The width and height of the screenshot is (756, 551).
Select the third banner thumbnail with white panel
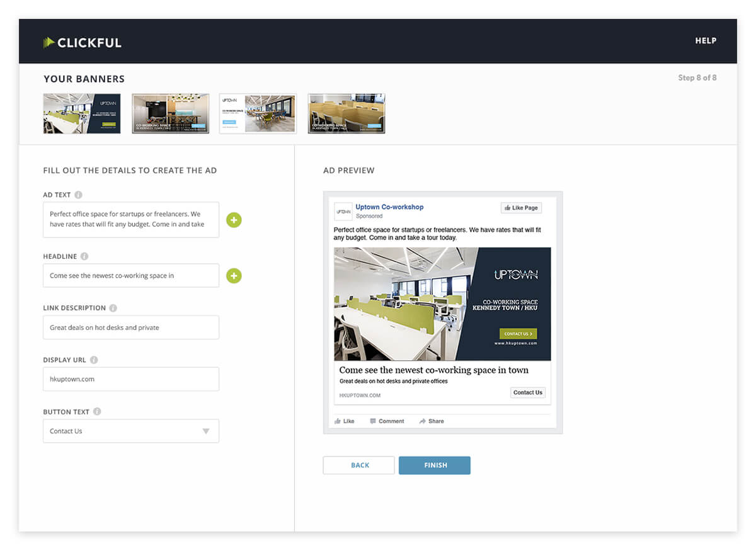(x=258, y=113)
